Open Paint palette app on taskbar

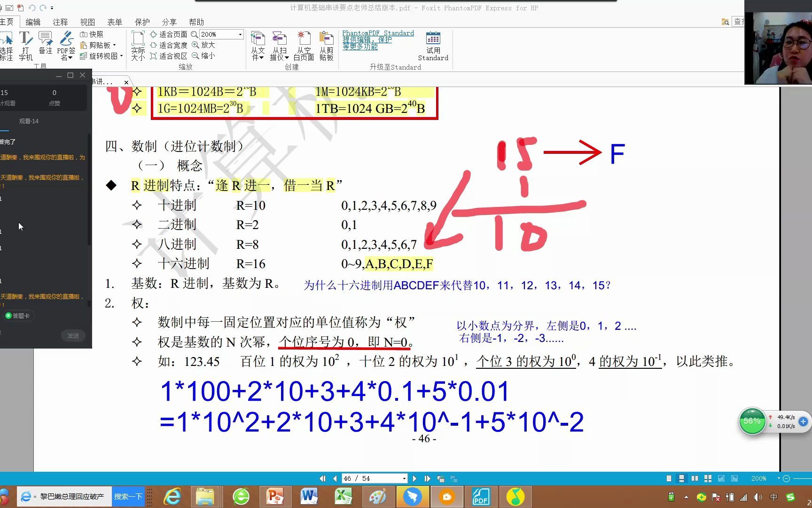pyautogui.click(x=378, y=497)
